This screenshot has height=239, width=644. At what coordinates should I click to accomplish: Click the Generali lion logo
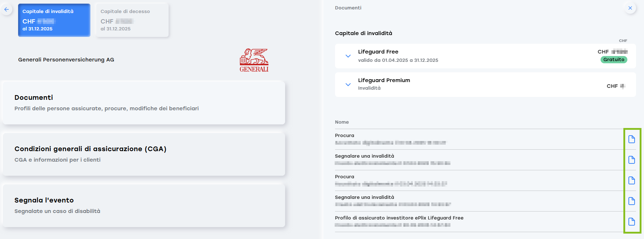254,60
